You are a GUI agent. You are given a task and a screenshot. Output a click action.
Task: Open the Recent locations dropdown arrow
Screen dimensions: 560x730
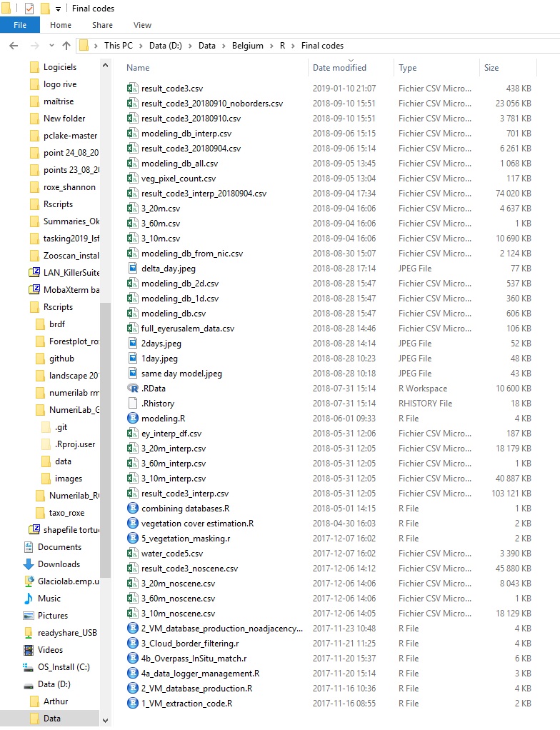pos(51,46)
